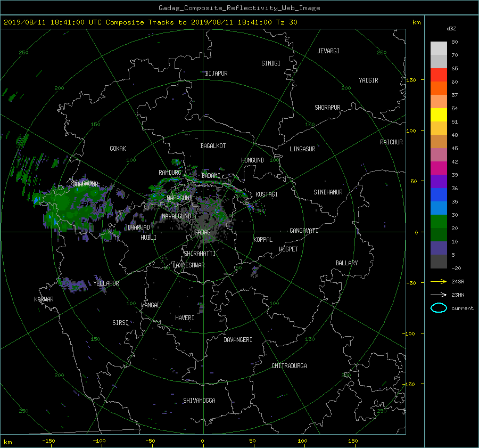Click the GOKAK label

click(118, 149)
